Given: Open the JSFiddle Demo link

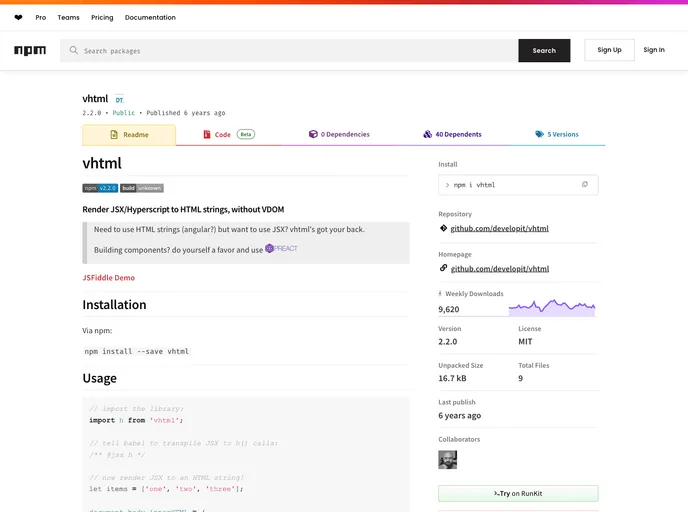Looking at the screenshot, I should point(108,278).
